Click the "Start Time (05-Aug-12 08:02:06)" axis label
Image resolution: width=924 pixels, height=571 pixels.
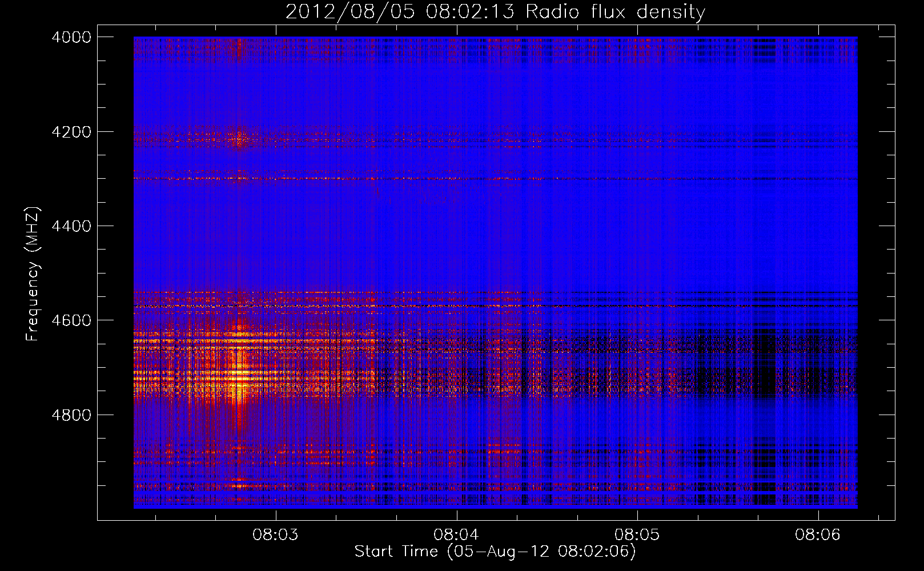(x=495, y=551)
